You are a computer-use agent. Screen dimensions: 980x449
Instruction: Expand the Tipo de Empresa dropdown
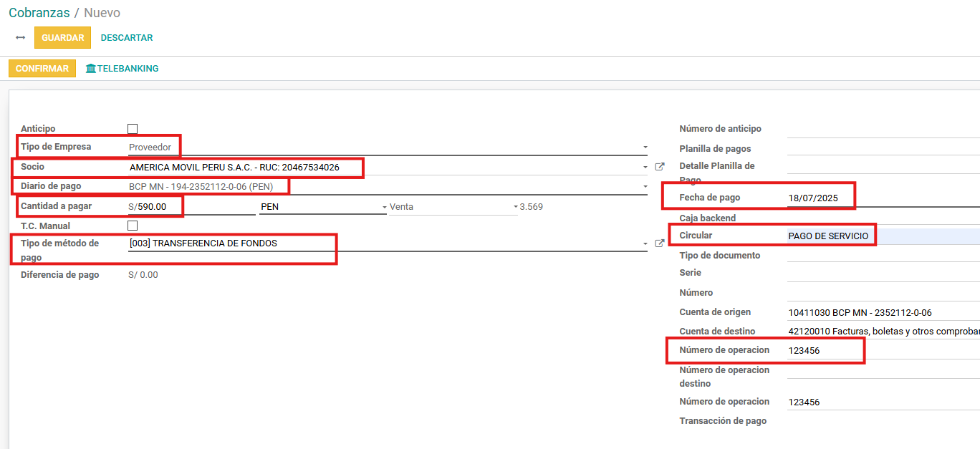[645, 148]
